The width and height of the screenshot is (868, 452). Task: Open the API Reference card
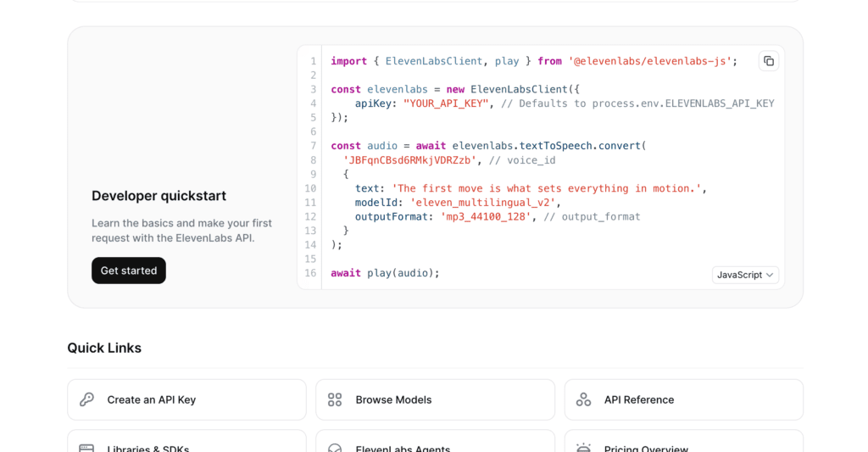(684, 399)
